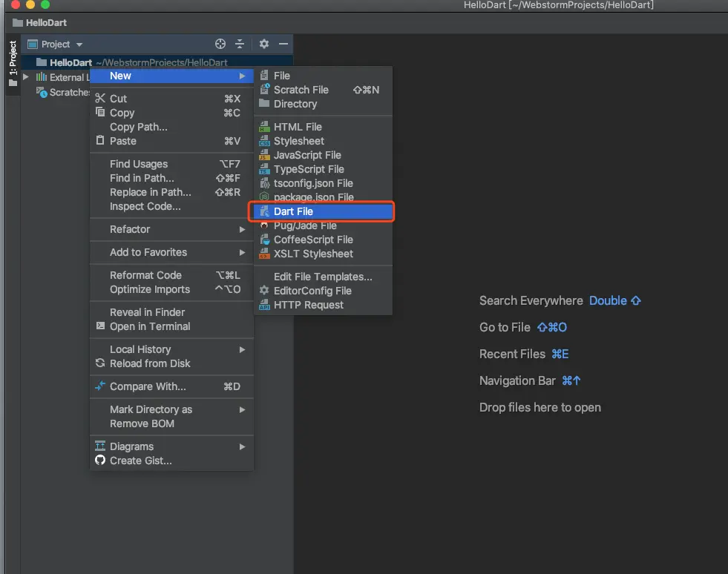Select Reformat Code entry
The image size is (728, 574).
click(171, 275)
